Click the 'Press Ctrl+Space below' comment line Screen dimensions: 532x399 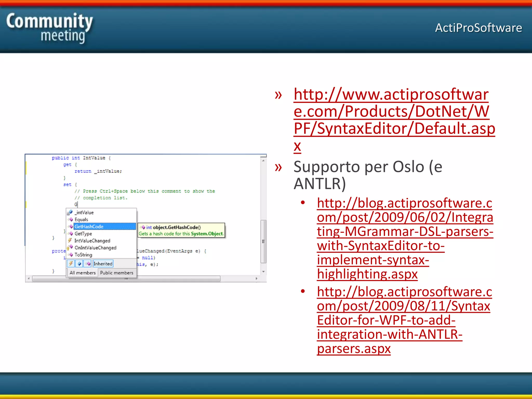pos(145,191)
